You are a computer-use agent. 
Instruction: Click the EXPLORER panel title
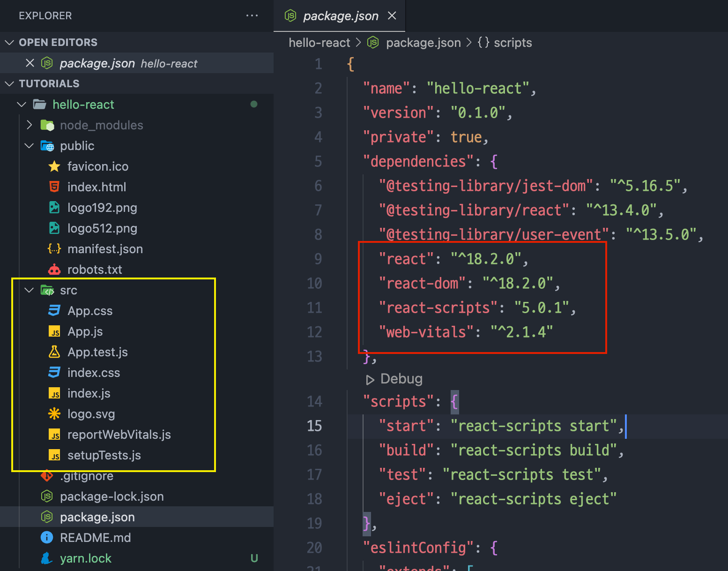[x=45, y=15]
